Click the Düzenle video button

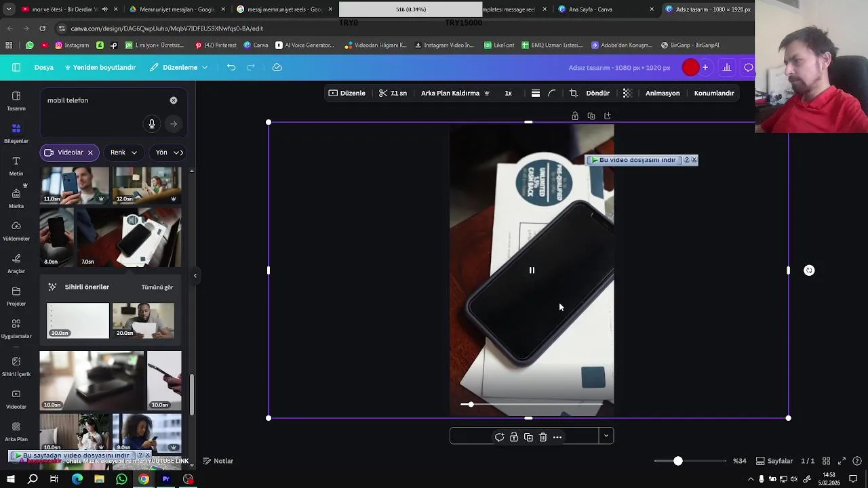coord(347,93)
